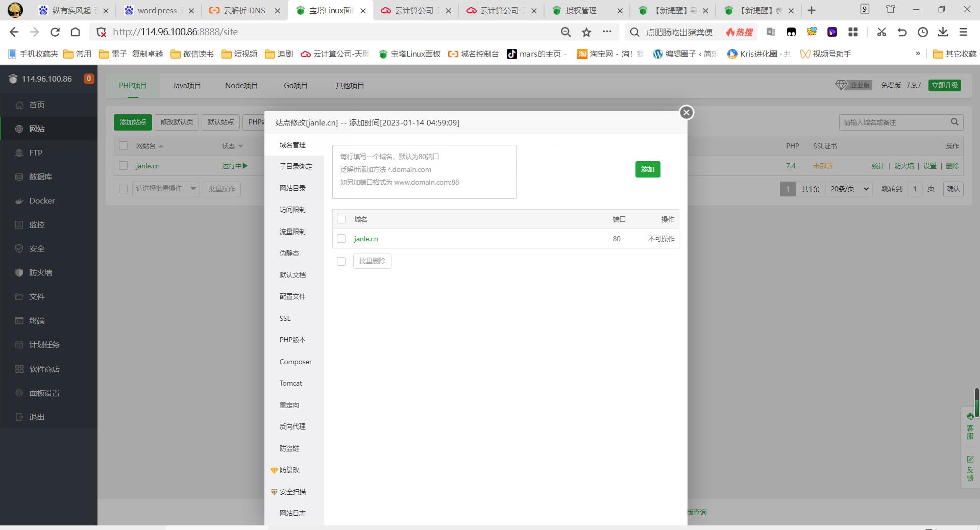This screenshot has height=530, width=980.
Task: Sort by status column arrow
Action: [241, 146]
